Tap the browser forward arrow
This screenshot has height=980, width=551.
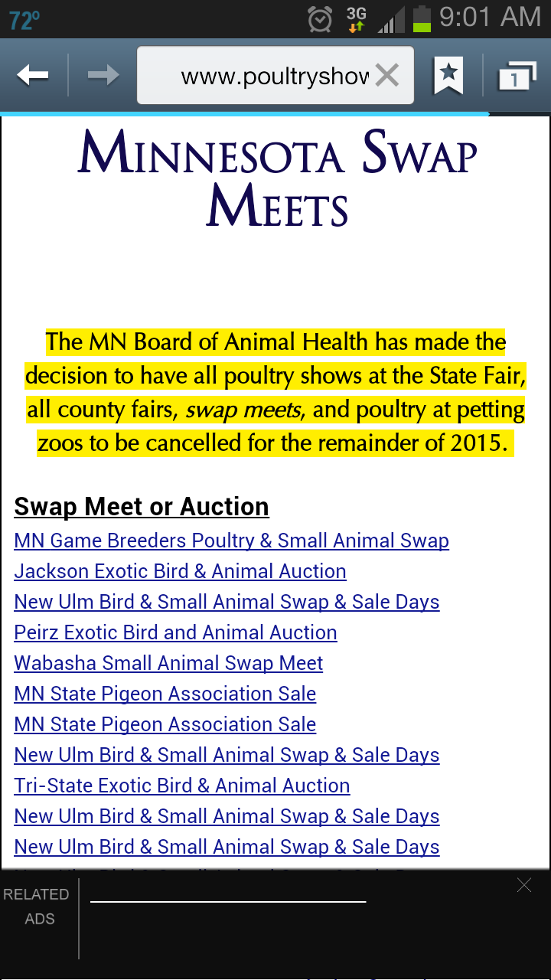(x=103, y=75)
